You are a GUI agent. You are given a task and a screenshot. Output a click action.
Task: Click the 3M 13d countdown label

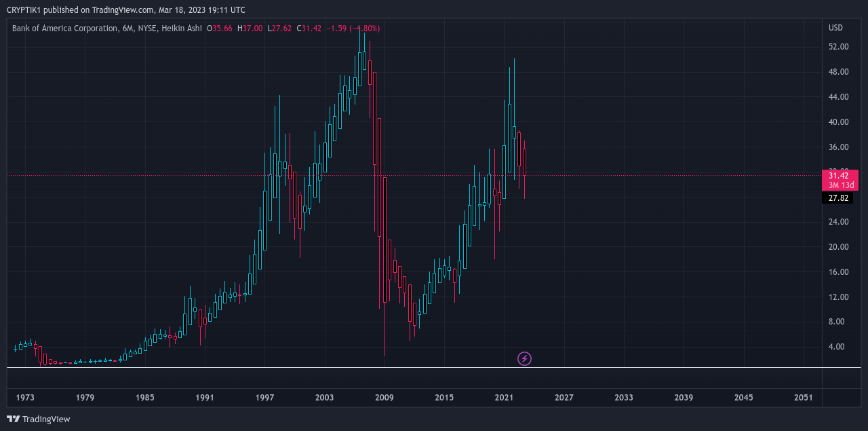pos(840,185)
